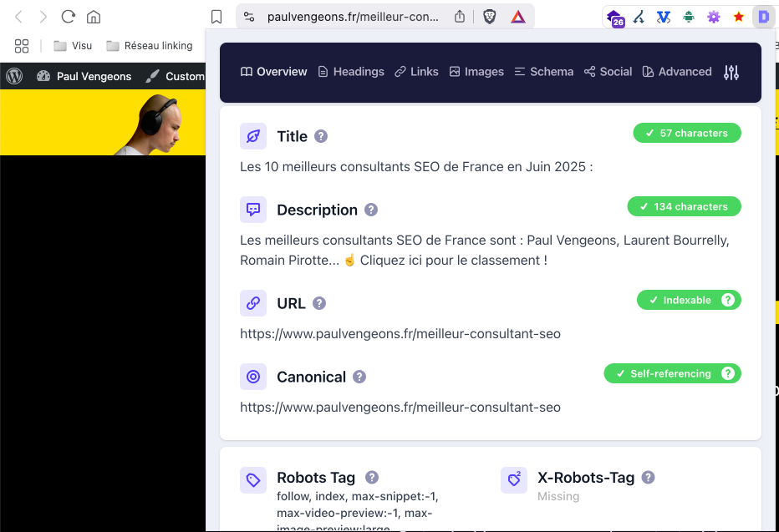
Task: Click the Robots Tag label icon
Action: pos(253,480)
